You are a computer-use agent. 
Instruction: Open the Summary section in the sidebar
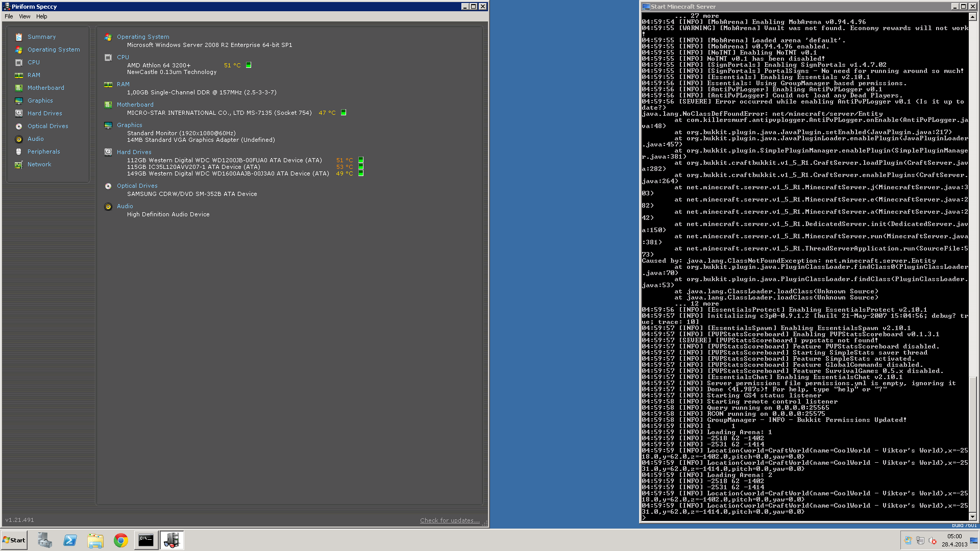[41, 37]
